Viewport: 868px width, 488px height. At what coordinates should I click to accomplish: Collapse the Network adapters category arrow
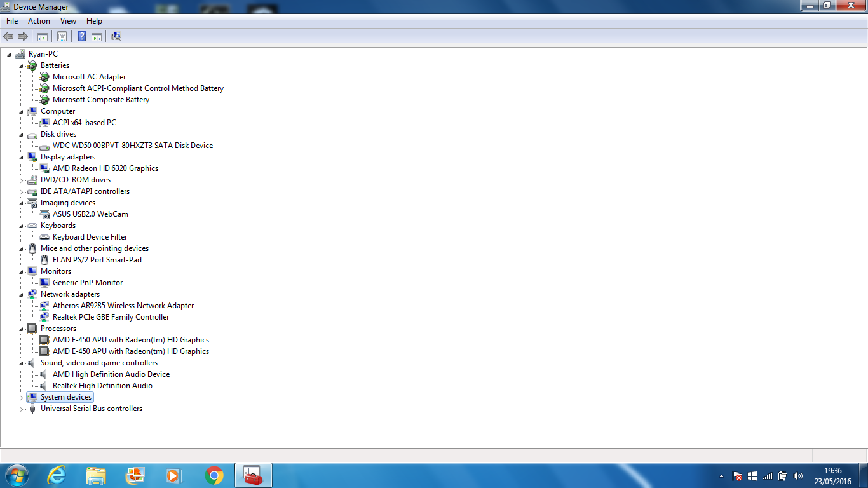(21, 295)
